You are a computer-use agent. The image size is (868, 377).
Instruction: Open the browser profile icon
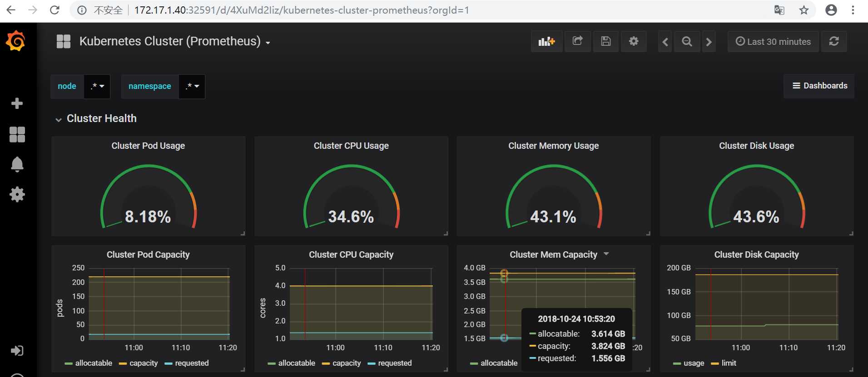pos(831,10)
